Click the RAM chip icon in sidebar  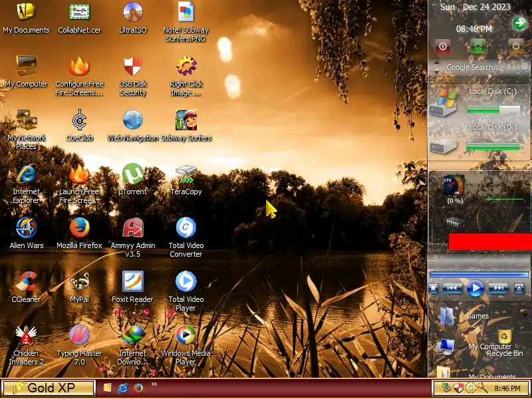click(x=456, y=223)
